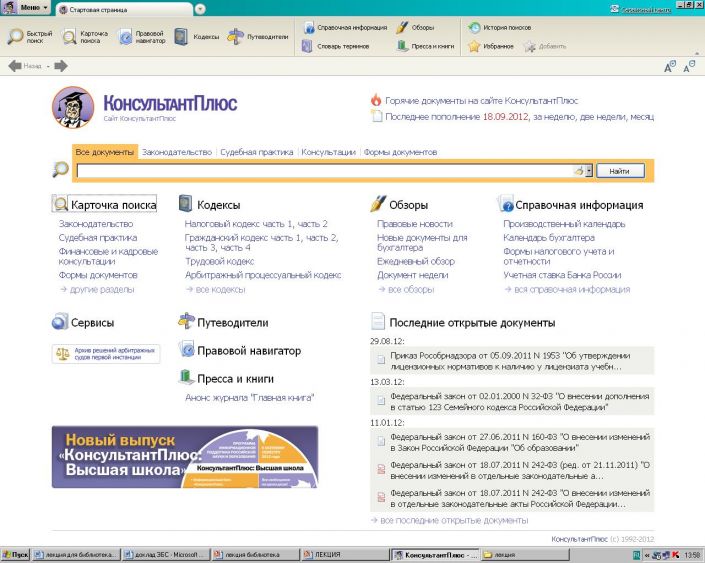
Task: Open Карточка поиска from the toolbar
Action: pyautogui.click(x=85, y=37)
